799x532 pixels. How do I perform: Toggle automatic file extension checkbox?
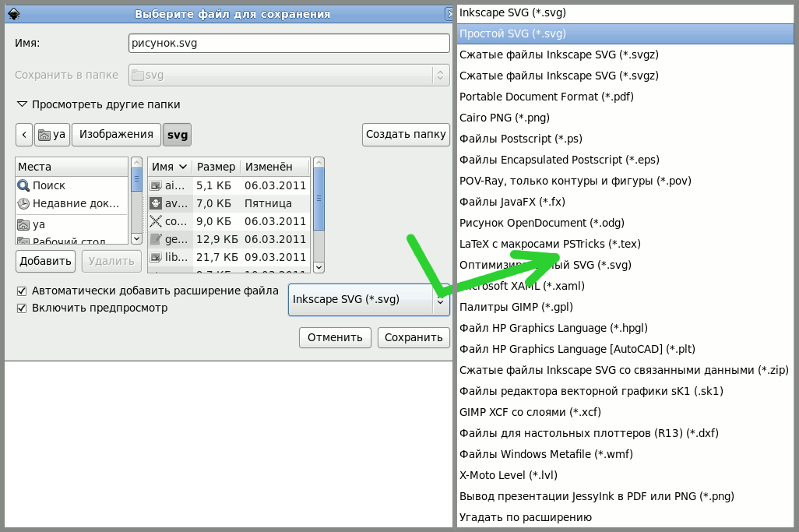tap(22, 291)
